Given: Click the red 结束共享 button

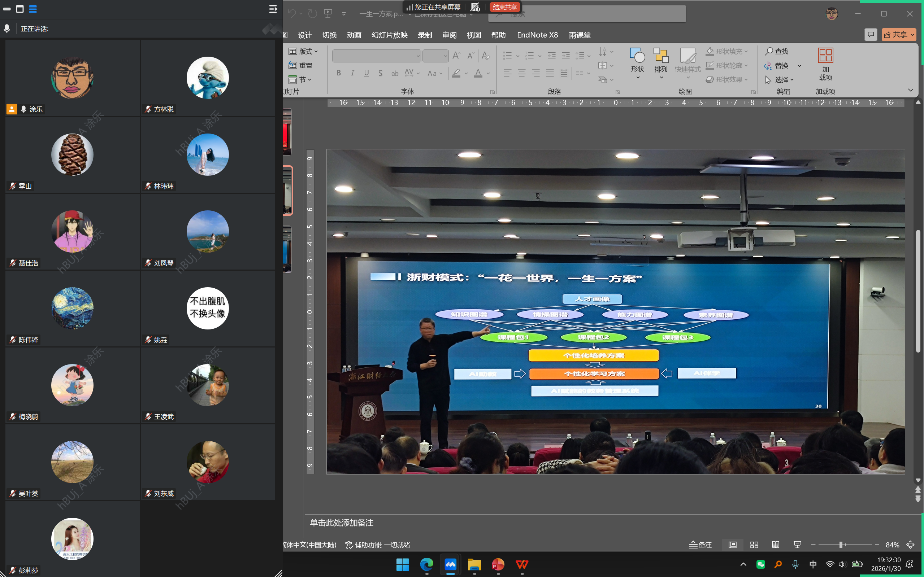Looking at the screenshot, I should (504, 7).
